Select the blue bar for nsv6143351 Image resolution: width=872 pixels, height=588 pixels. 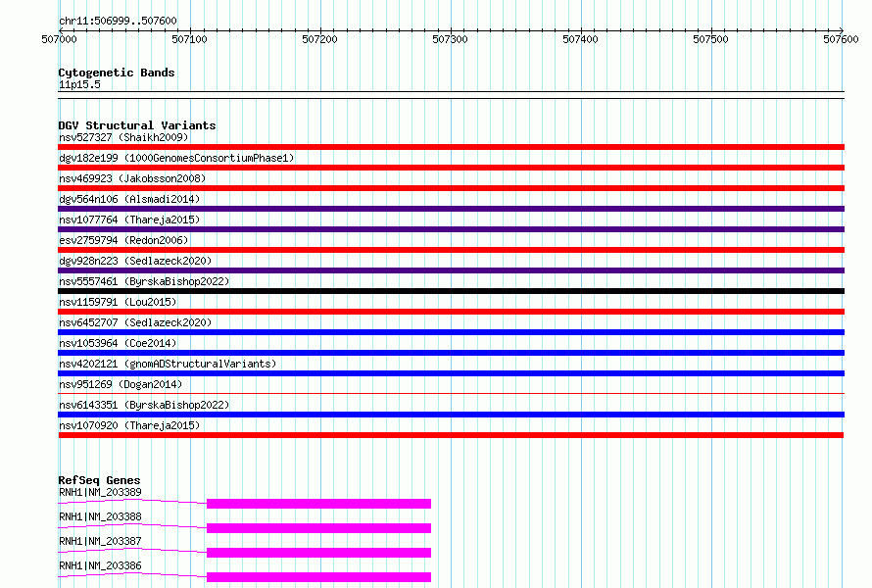(x=451, y=415)
